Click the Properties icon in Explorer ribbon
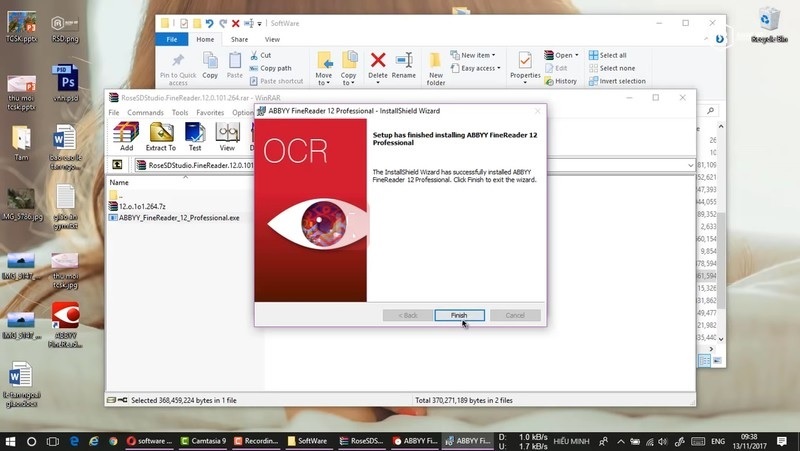 point(525,65)
